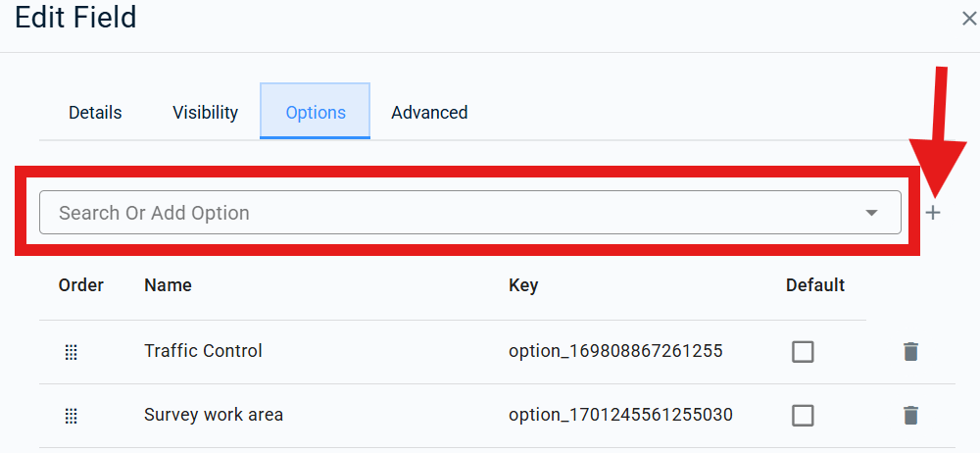
Task: Click the Traffic Control option name
Action: pos(203,351)
